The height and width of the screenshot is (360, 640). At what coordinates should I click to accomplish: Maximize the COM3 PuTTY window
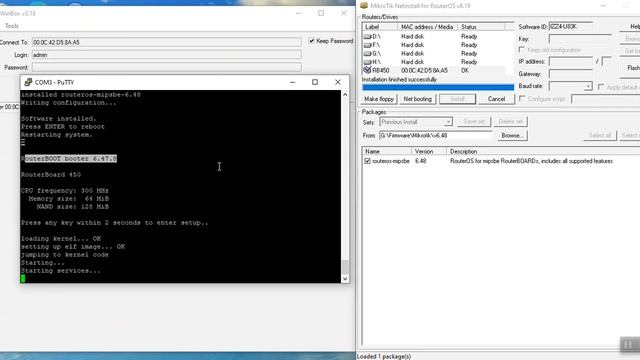(315, 82)
